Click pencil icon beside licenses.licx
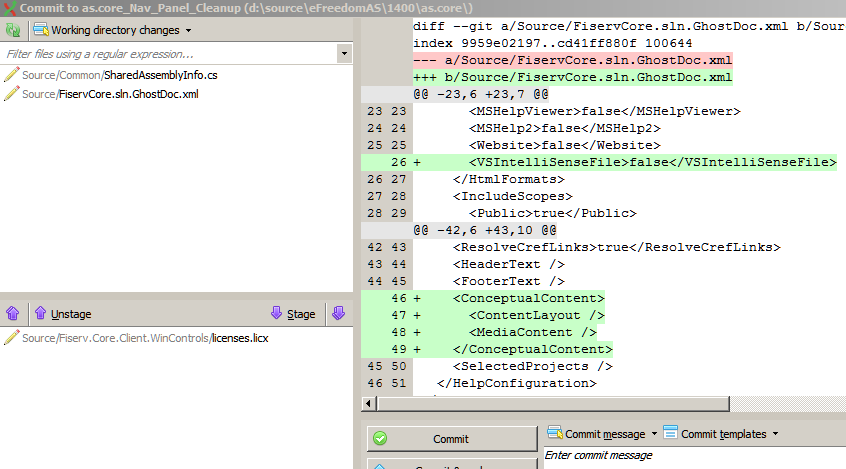 [11, 337]
